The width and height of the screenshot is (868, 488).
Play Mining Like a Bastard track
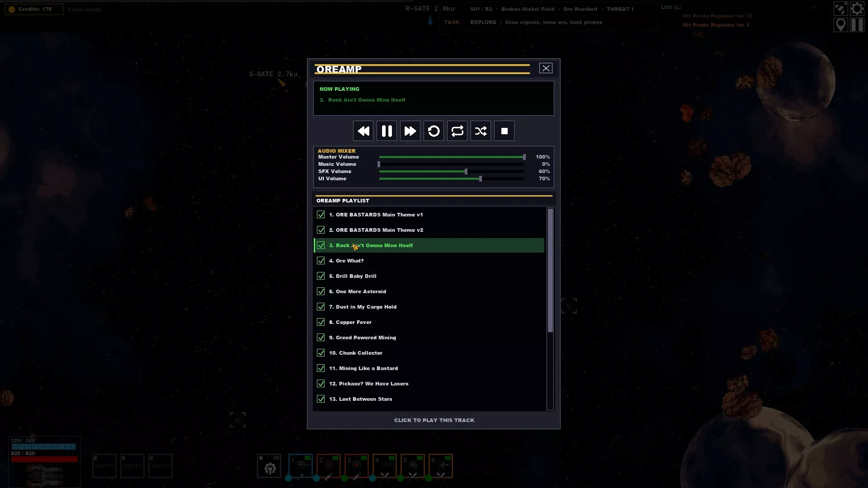click(x=429, y=368)
